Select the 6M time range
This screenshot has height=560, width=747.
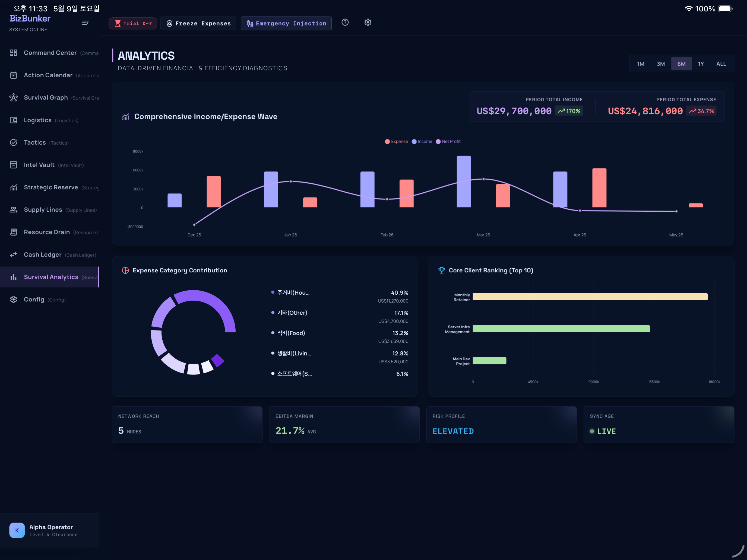click(x=681, y=64)
